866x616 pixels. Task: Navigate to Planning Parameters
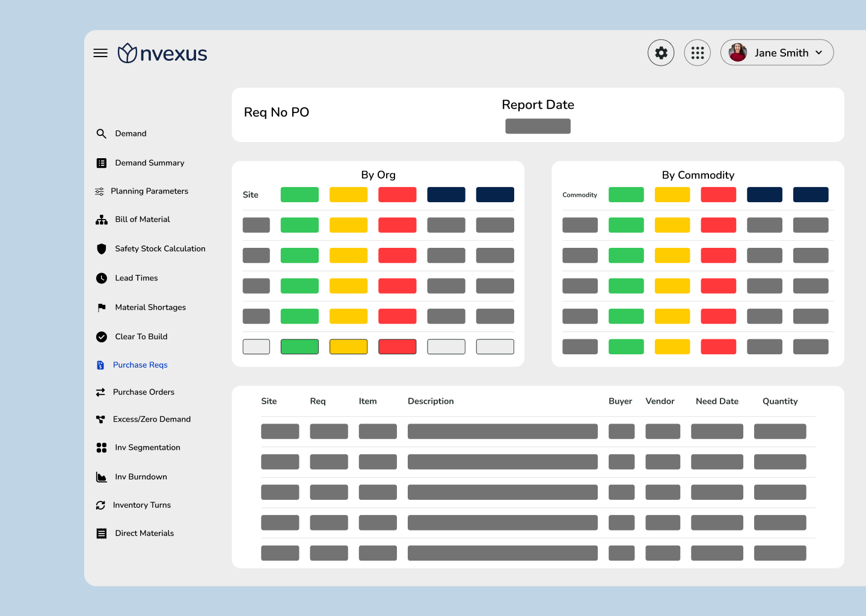tap(149, 191)
